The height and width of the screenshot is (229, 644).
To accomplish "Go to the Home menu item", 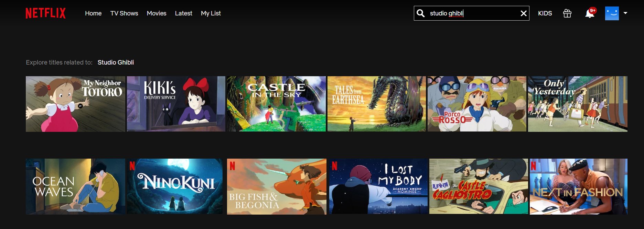I will tap(93, 13).
